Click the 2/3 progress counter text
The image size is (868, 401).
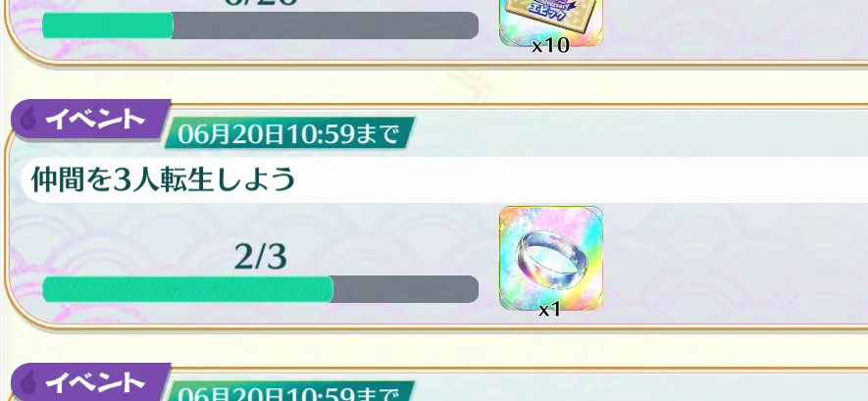coord(260,257)
